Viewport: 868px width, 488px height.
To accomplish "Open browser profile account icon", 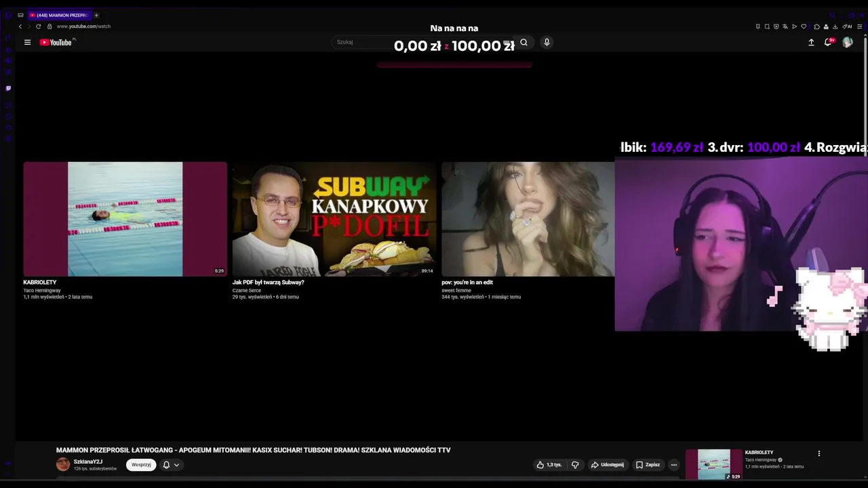I will [x=826, y=26].
